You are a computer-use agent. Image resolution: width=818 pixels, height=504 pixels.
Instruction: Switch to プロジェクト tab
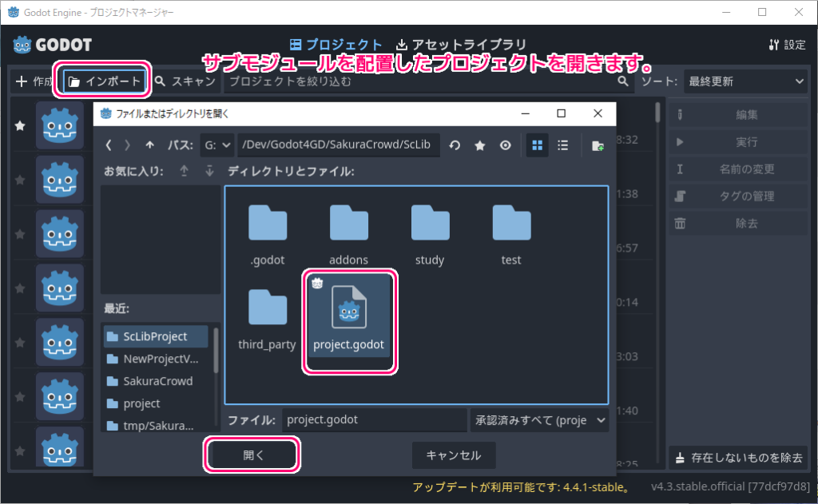[336, 45]
